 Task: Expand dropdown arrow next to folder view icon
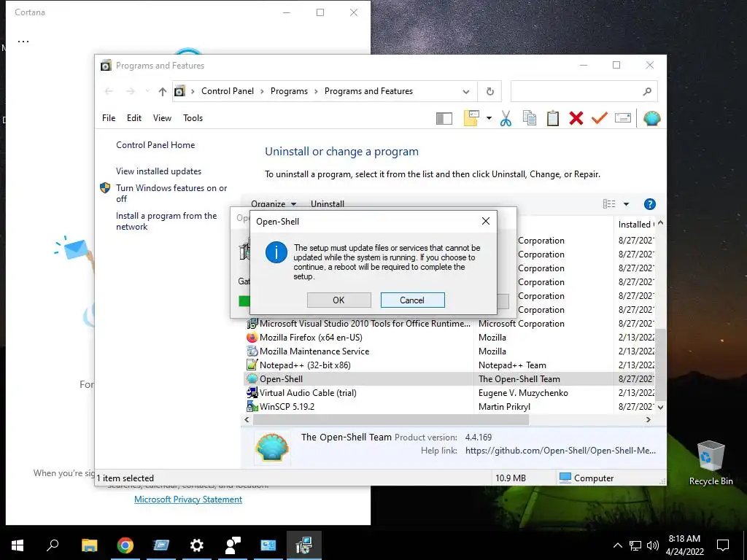coord(489,118)
